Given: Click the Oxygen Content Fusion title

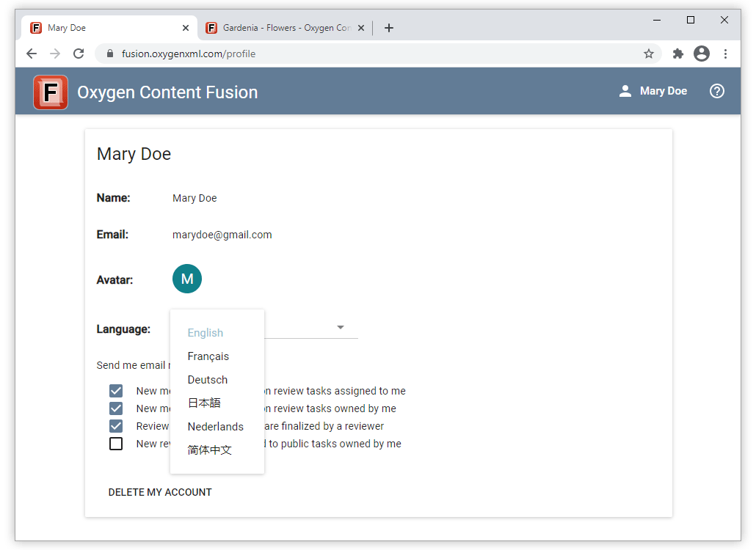Looking at the screenshot, I should coord(167,92).
